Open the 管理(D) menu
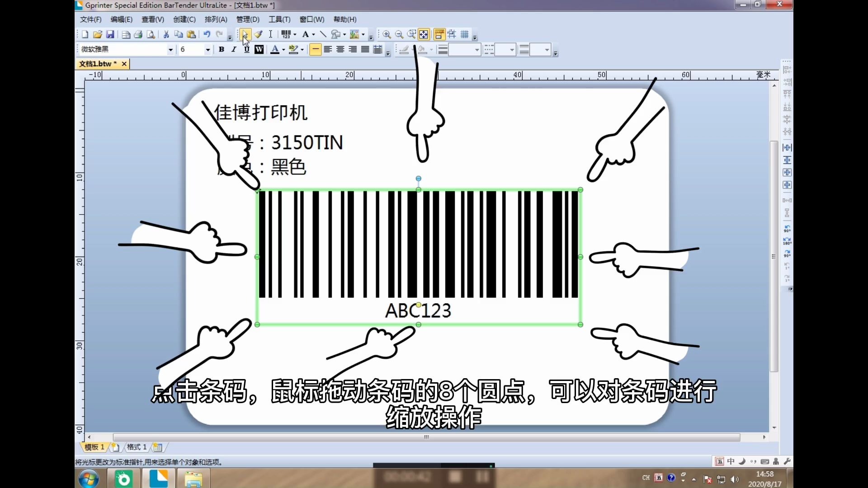 tap(248, 19)
